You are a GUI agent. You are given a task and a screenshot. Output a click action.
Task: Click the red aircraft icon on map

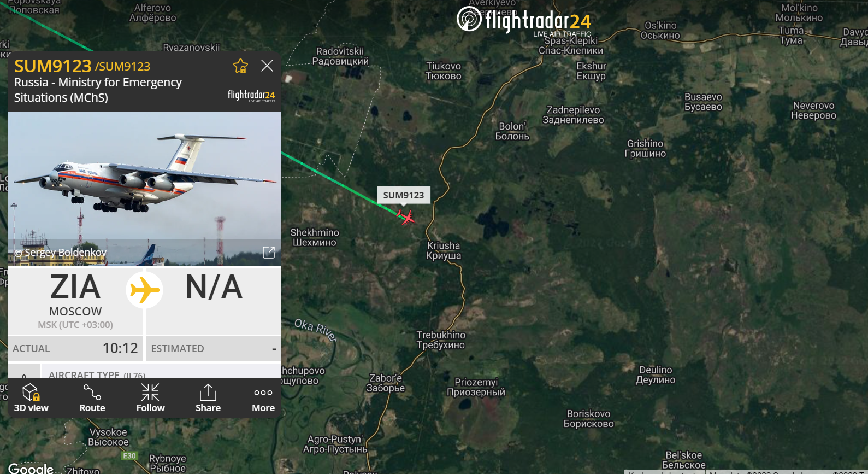coord(406,217)
